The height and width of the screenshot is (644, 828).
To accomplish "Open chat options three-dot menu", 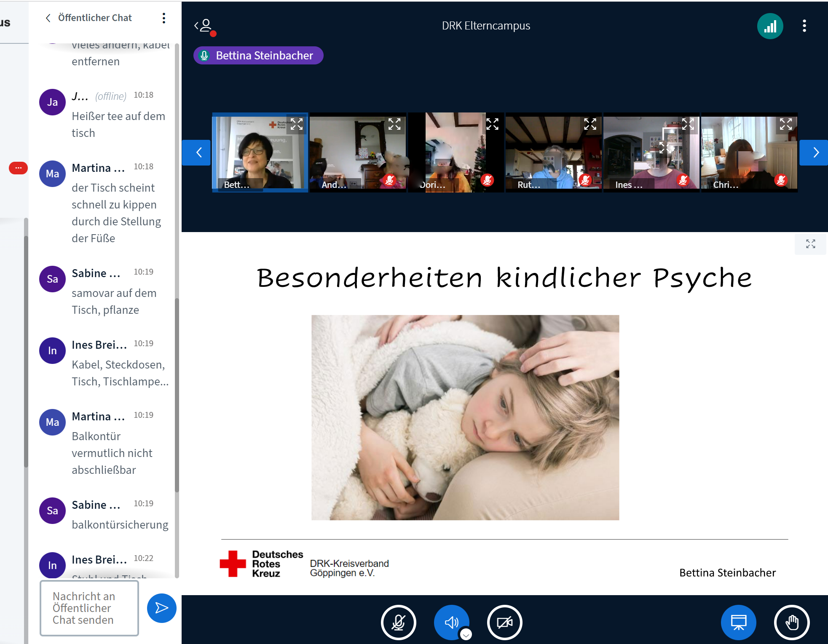I will pyautogui.click(x=163, y=18).
